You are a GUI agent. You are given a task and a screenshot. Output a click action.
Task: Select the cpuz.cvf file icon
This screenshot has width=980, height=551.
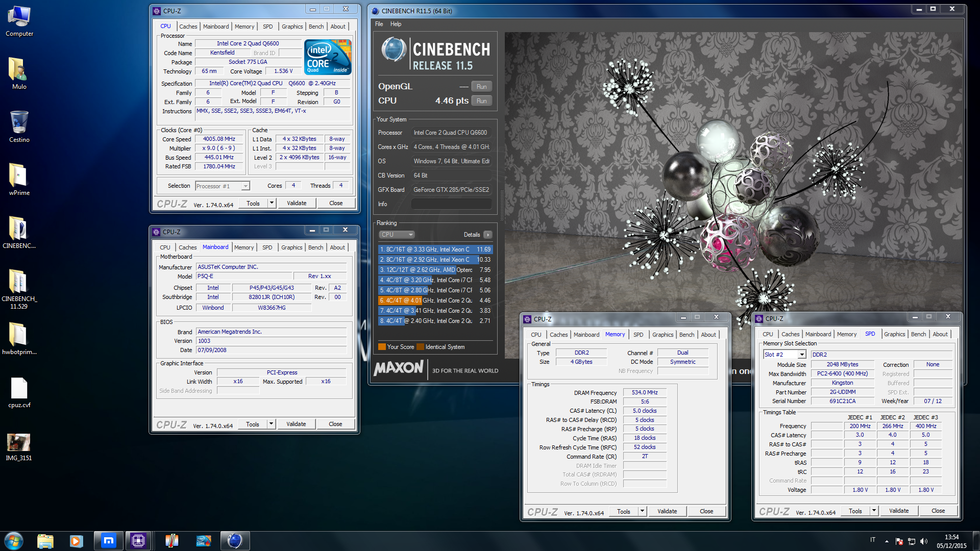click(19, 393)
